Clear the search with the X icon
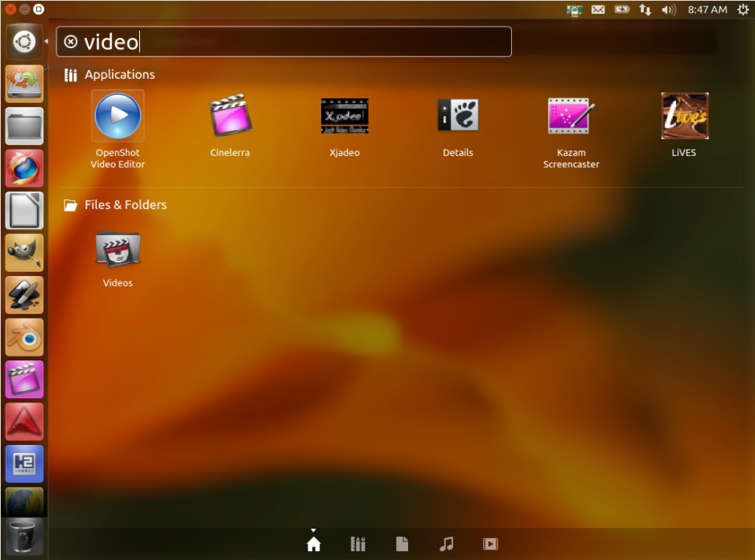 pyautogui.click(x=70, y=42)
